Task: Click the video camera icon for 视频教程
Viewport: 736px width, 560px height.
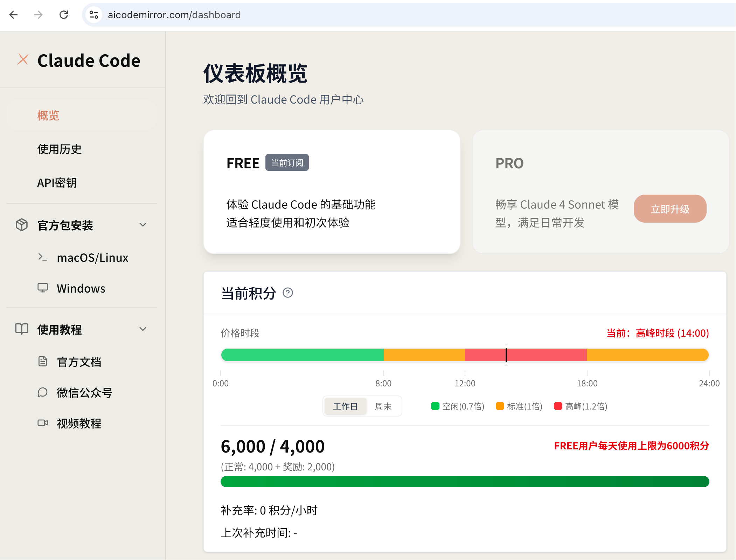Action: [42, 423]
